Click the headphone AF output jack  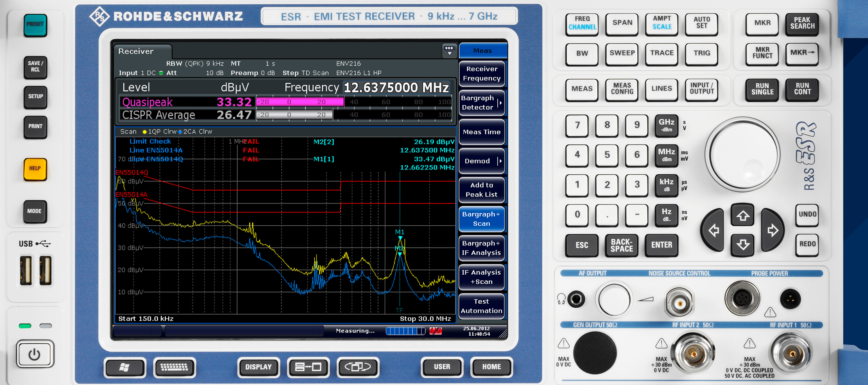(x=576, y=299)
